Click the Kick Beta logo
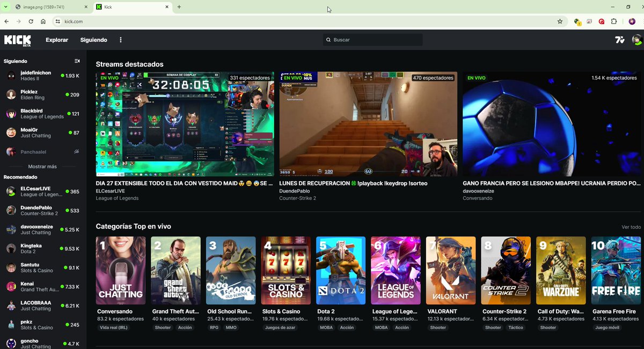The width and height of the screenshot is (644, 349). [x=18, y=40]
